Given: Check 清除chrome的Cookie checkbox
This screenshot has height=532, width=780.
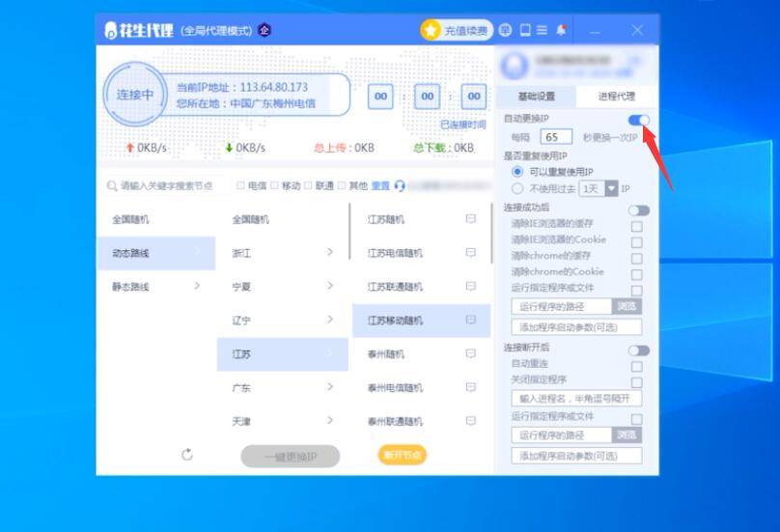Looking at the screenshot, I should (x=636, y=274).
